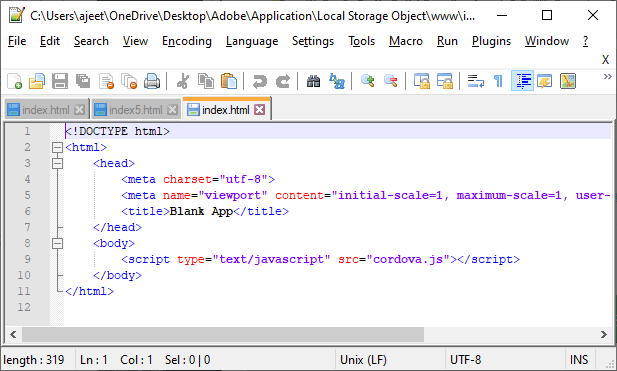This screenshot has height=371, width=617.
Task: Copy selection with the Copy icon
Action: pos(206,81)
